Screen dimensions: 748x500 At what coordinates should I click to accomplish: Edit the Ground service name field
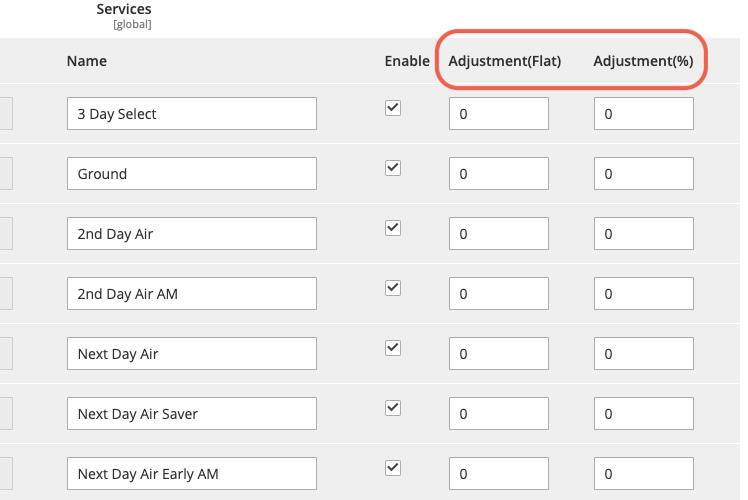[192, 174]
